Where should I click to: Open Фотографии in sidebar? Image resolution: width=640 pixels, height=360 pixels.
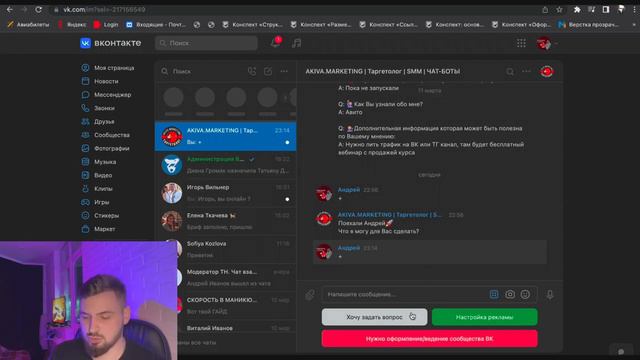pos(105,149)
